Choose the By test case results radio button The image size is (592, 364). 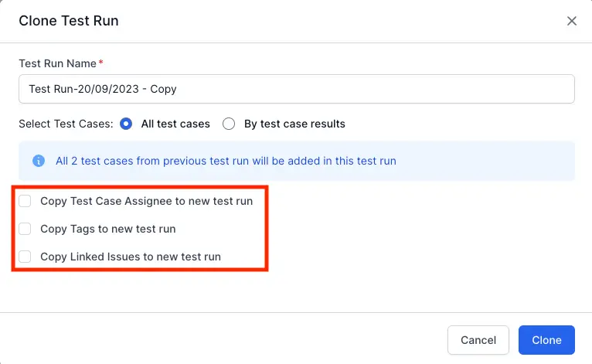pos(229,124)
